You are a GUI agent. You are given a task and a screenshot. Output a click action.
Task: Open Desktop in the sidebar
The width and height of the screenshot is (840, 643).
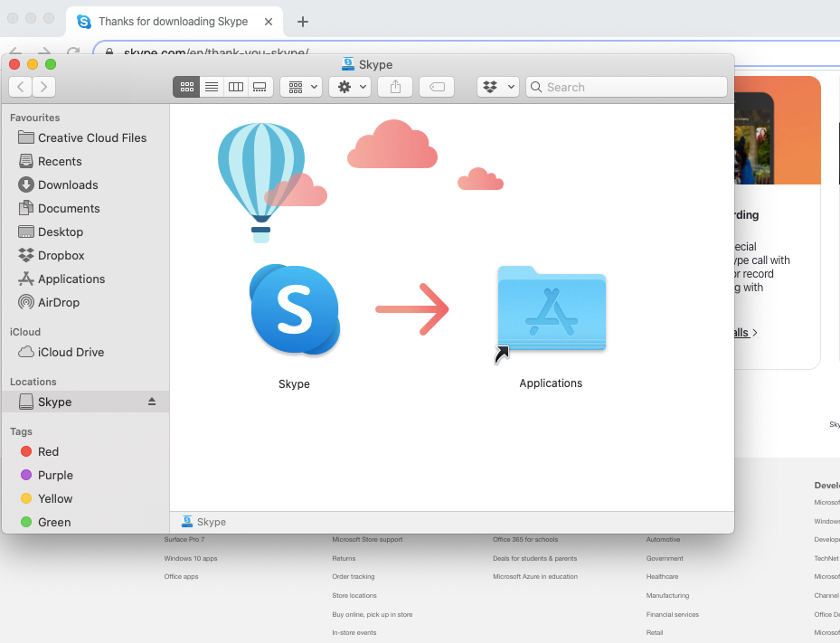pos(86,232)
